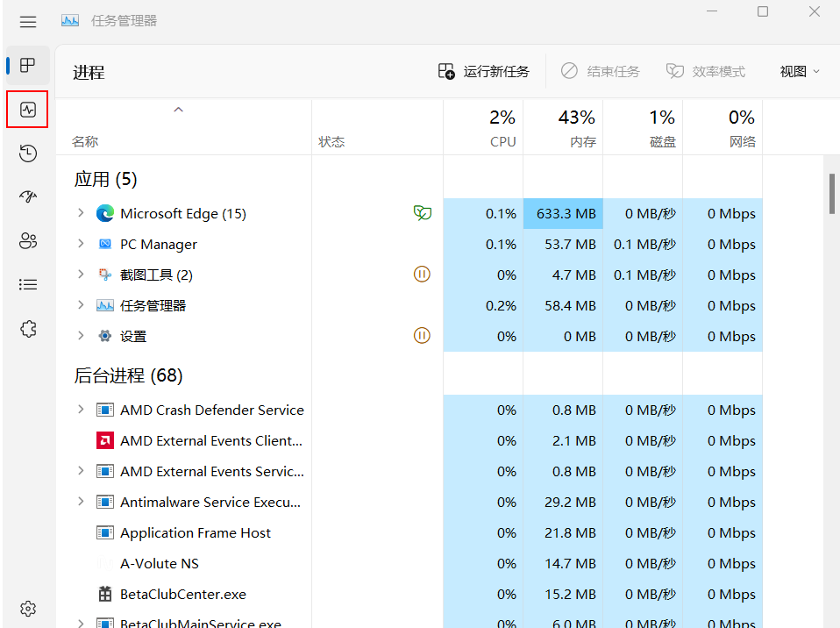The image size is (840, 628).
Task: Open the 视图 dropdown menu
Action: pos(800,71)
